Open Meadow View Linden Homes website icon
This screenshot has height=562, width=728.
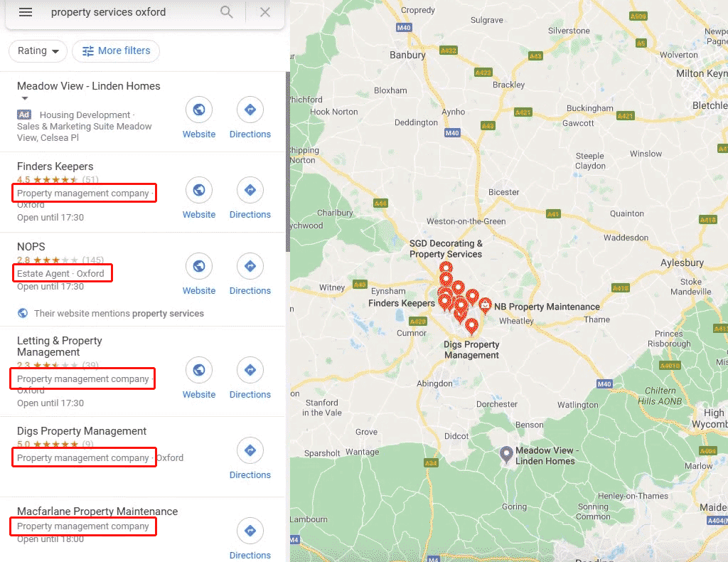point(199,110)
